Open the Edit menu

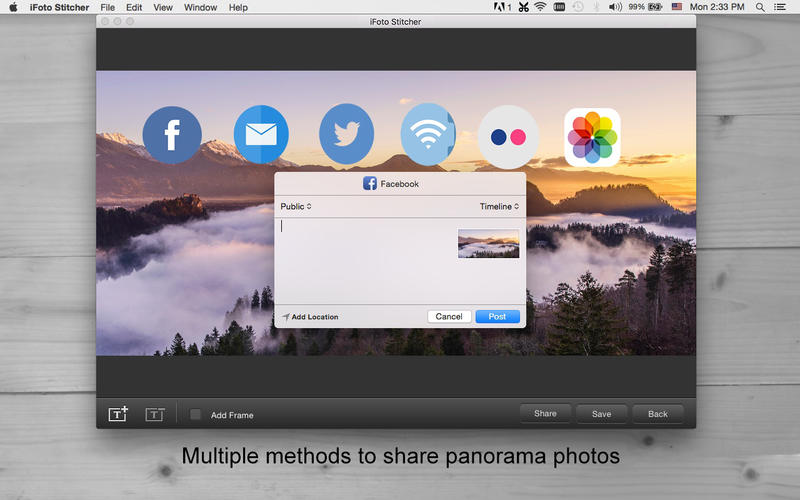tap(134, 7)
